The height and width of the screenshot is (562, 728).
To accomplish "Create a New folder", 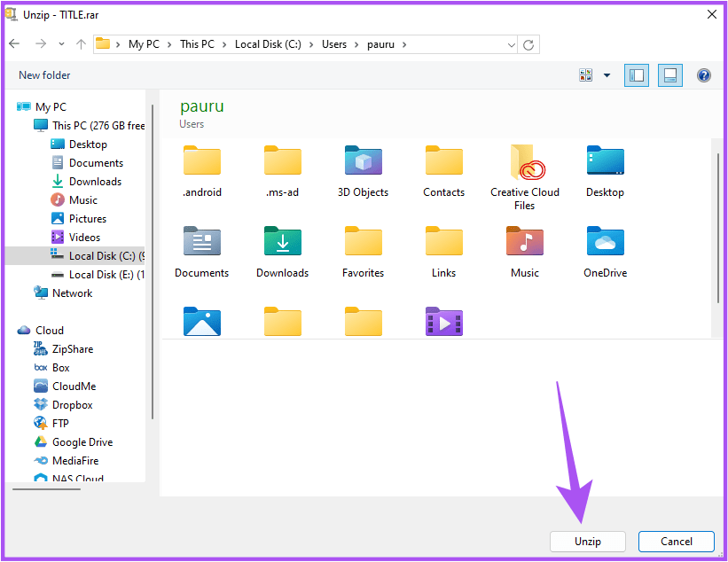I will 43,75.
